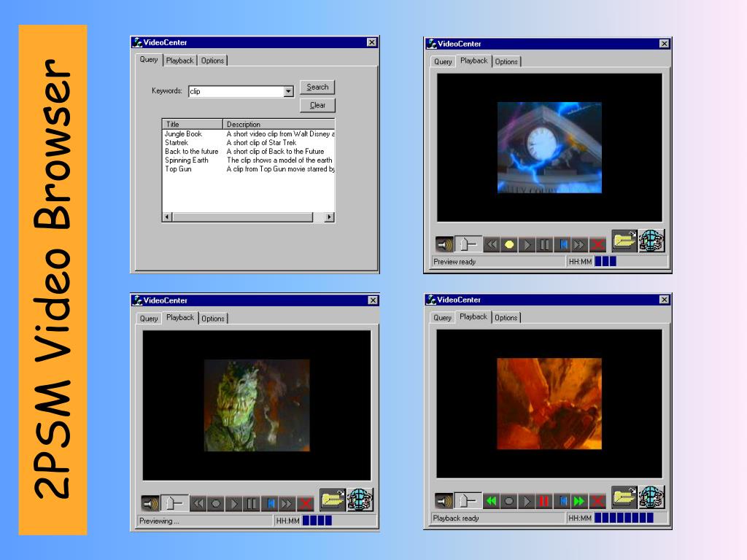Screen dimensions: 747x560
Task: Click the Search button
Action: click(317, 87)
